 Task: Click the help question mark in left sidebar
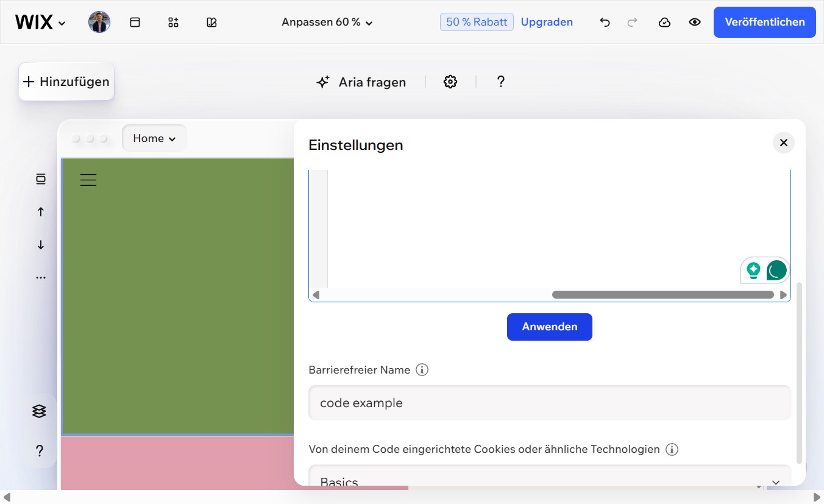39,451
